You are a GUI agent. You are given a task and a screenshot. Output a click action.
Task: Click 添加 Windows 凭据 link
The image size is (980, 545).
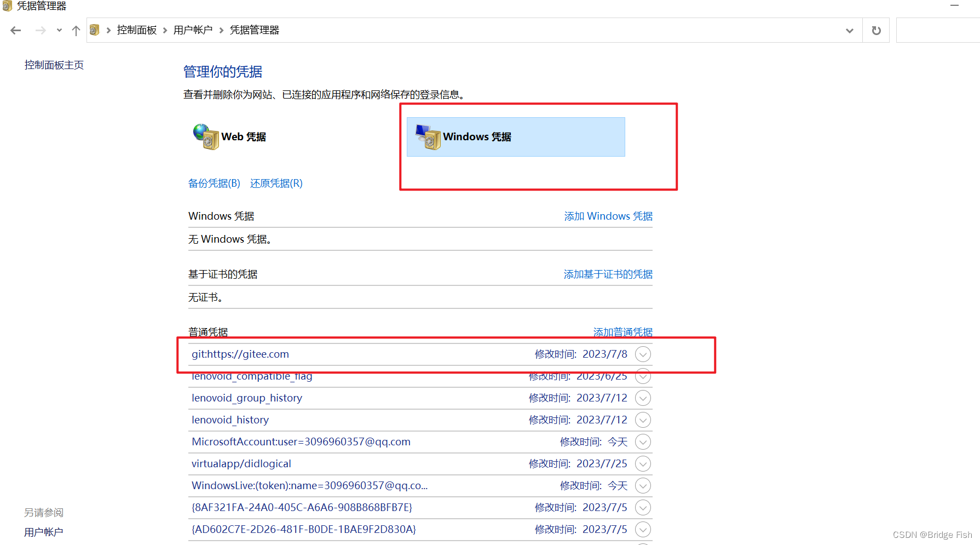[608, 216]
